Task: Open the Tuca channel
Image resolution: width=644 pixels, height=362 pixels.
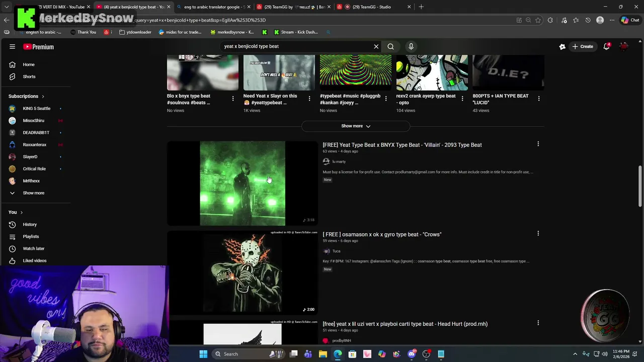Action: tap(336, 251)
